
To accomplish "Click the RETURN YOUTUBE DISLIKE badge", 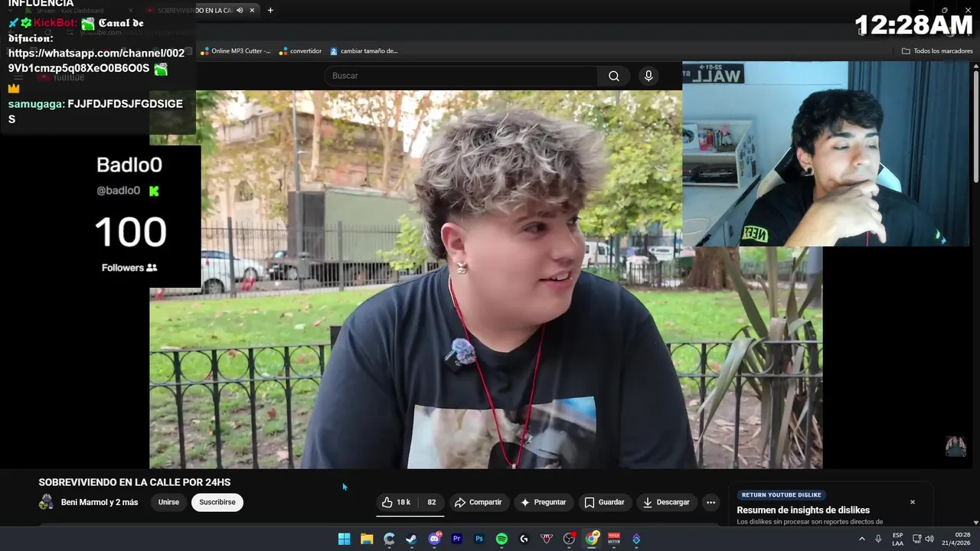I will pyautogui.click(x=782, y=495).
